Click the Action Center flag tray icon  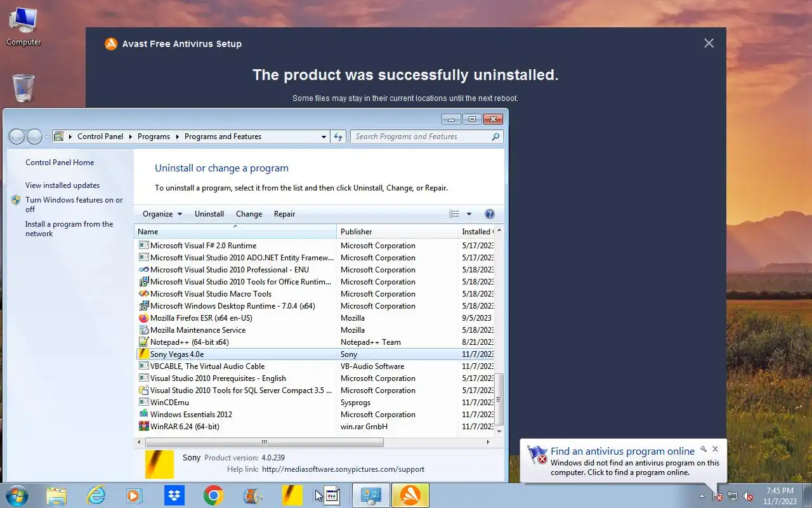pos(717,496)
